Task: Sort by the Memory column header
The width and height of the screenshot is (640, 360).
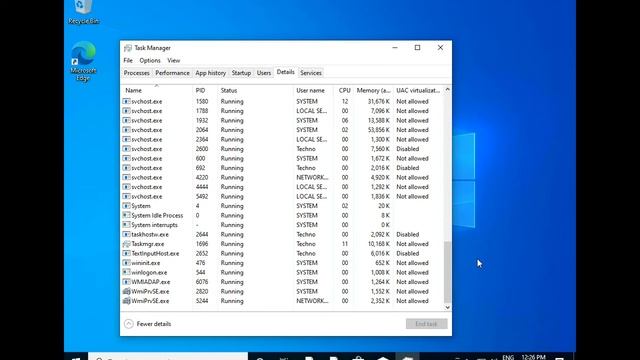Action: [373, 90]
